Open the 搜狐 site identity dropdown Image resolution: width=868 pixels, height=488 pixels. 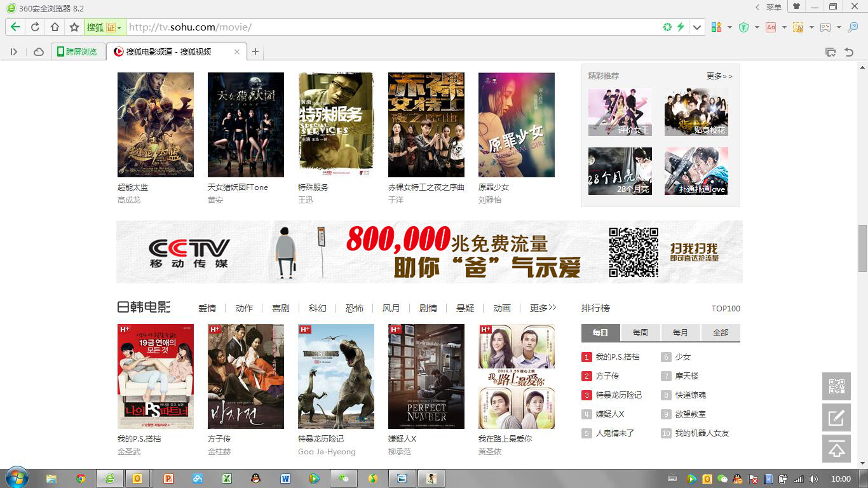[x=104, y=27]
